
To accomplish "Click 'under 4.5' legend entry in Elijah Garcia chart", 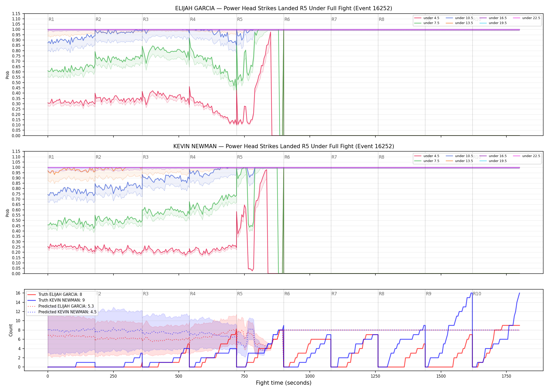I will pyautogui.click(x=427, y=18).
